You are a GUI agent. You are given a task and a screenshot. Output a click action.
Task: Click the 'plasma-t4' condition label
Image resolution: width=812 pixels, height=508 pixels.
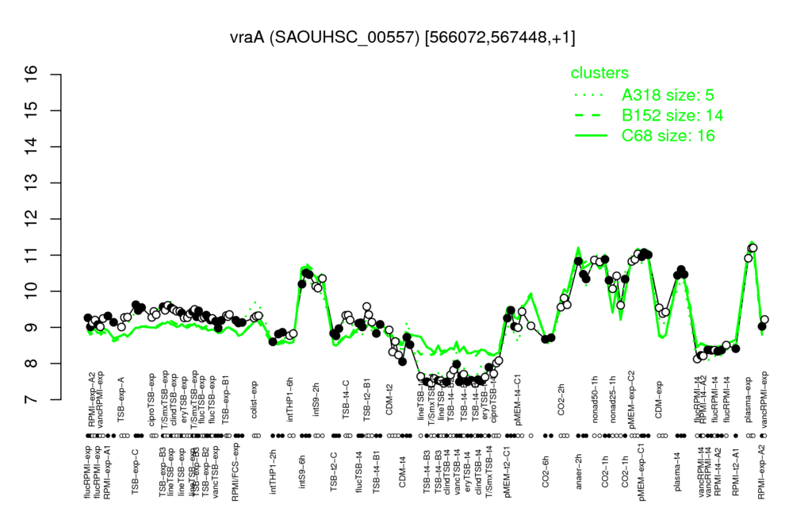[x=676, y=471]
